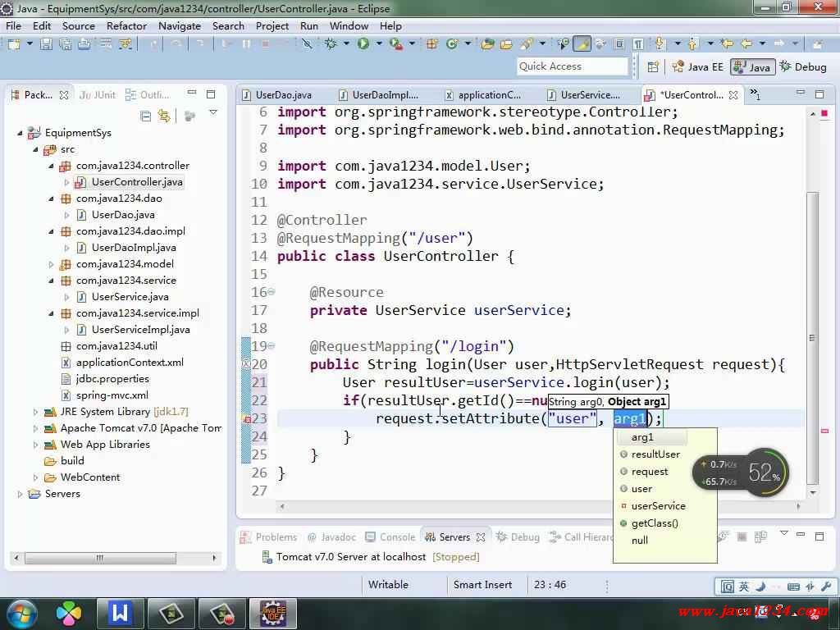Minimize the Package Explorer view

click(192, 94)
